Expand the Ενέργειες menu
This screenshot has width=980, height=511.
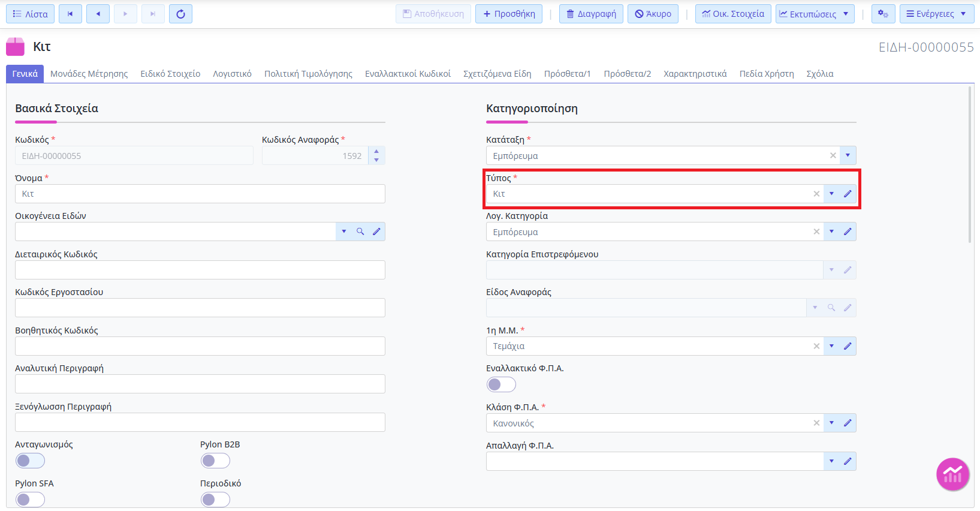point(937,14)
